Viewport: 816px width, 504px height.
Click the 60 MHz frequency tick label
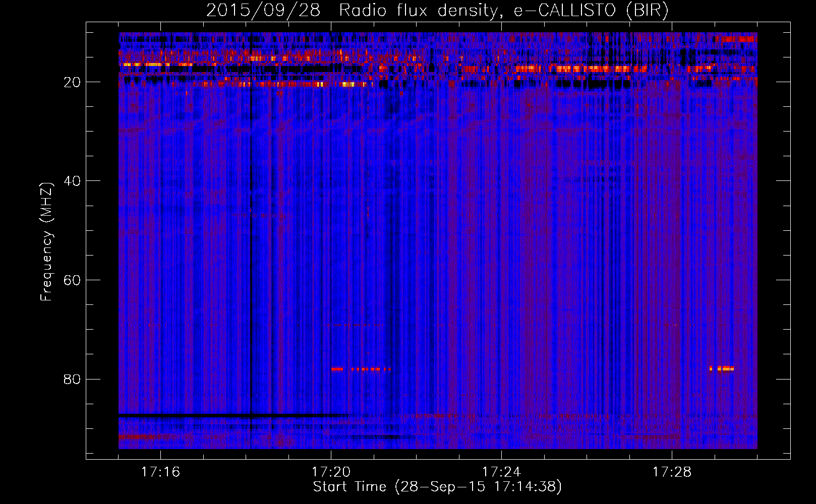[72, 280]
